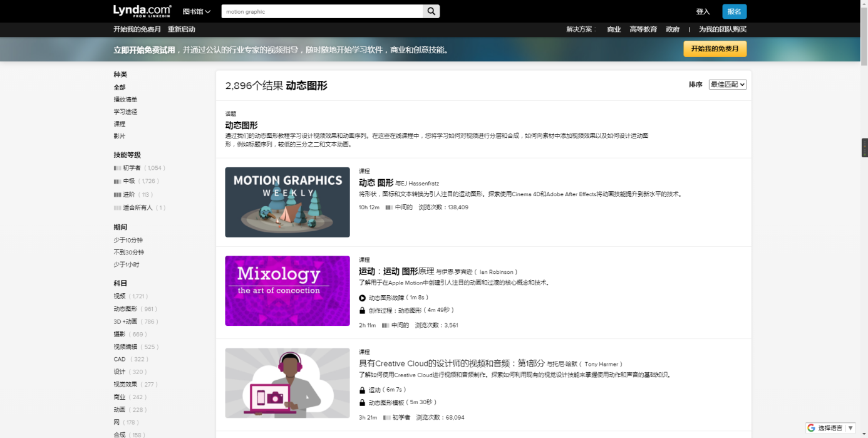Image resolution: width=868 pixels, height=438 pixels.
Task: Filter by 中级 skill level
Action: click(128, 181)
